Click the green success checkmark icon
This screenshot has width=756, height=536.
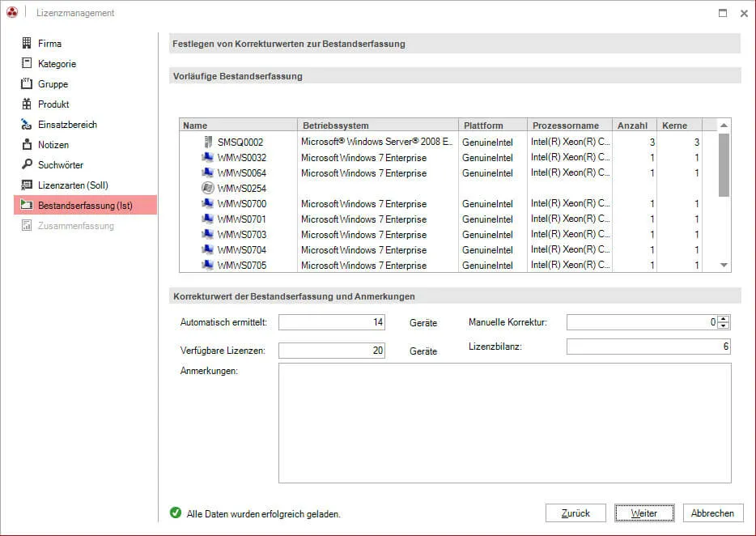176,513
